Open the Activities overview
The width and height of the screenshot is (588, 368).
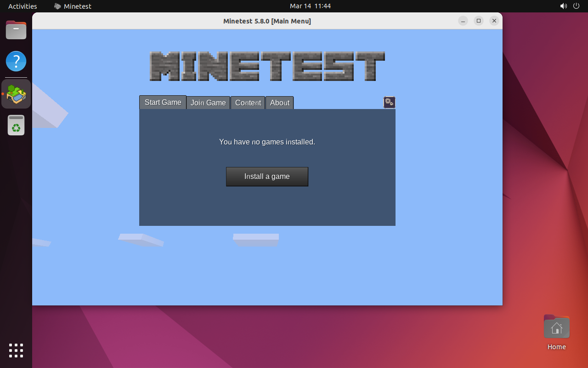coord(23,6)
